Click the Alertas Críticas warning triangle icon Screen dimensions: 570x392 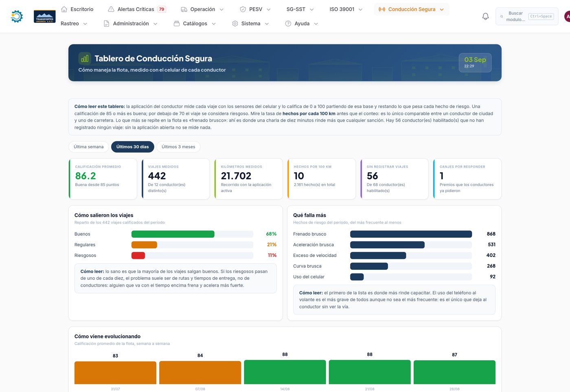[x=111, y=9]
